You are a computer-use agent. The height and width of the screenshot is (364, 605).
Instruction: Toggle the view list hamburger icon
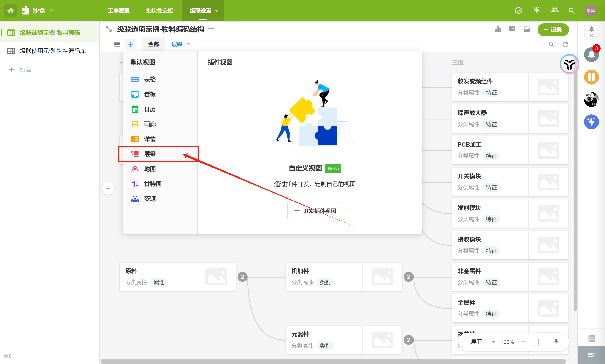coord(117,44)
